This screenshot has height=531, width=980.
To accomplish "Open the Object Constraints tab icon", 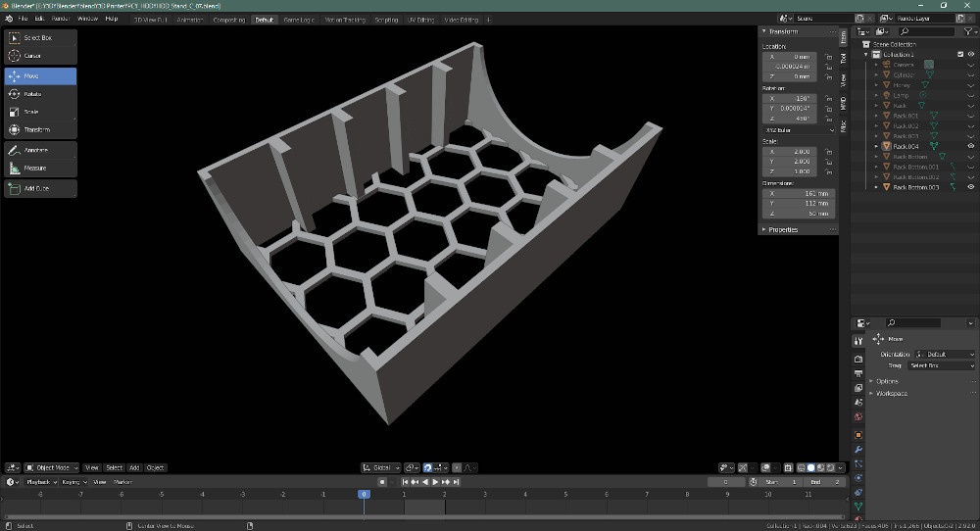I will [858, 492].
